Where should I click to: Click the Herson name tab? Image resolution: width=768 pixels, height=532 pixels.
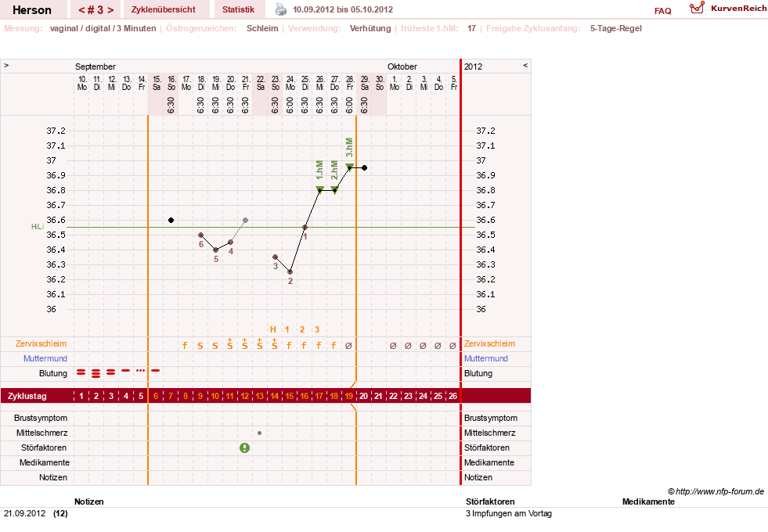click(x=32, y=10)
